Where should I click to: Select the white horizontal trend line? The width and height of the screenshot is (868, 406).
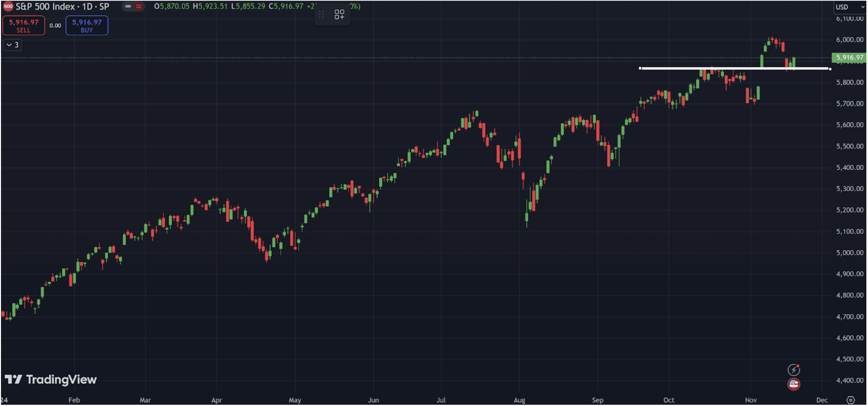(x=674, y=69)
